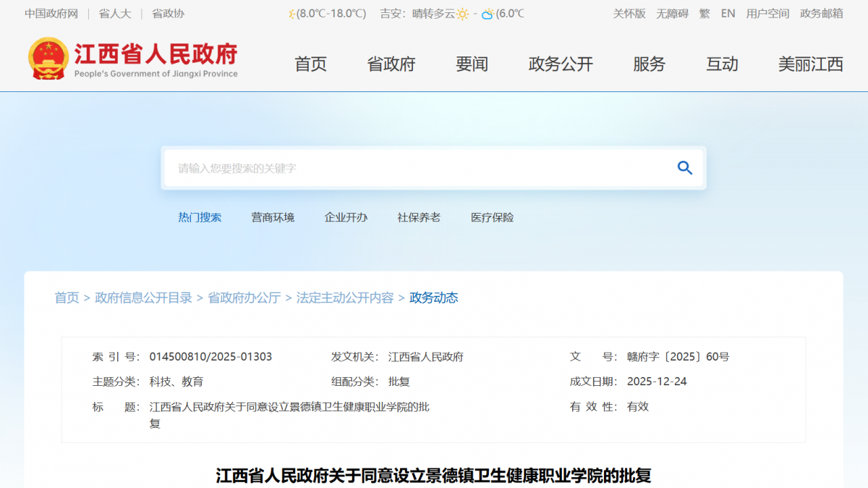The width and height of the screenshot is (868, 488).
Task: Open 中国政府网 link in top bar
Action: [51, 14]
